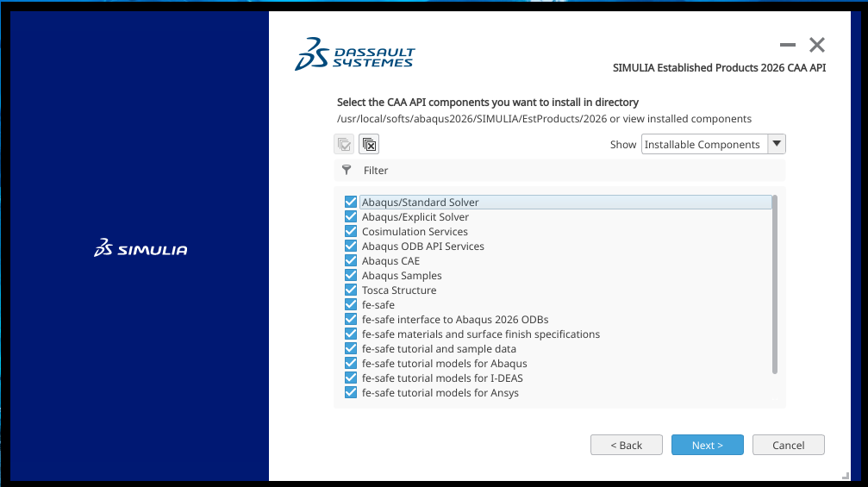
Task: Select the Cosimulation Services row text
Action: [415, 231]
